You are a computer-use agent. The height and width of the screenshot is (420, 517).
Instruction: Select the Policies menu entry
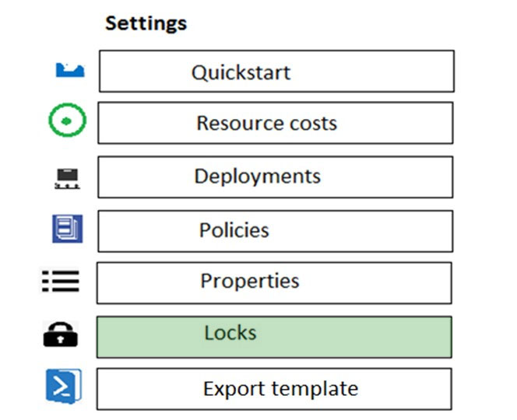point(276,231)
